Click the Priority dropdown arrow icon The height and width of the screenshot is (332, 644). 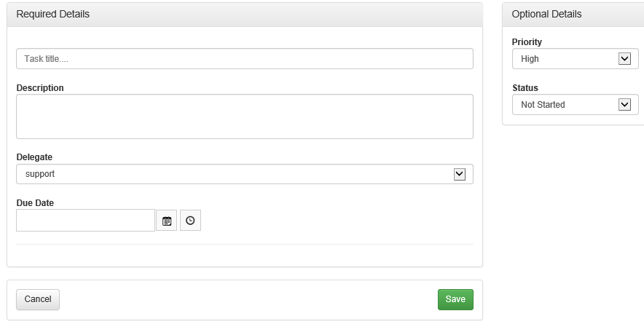coord(624,59)
